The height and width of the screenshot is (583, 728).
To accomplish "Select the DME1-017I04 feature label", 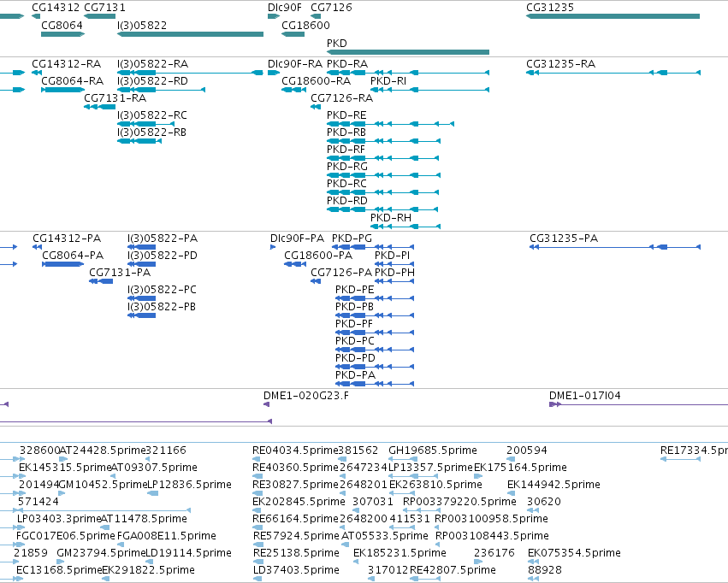I will coord(585,396).
